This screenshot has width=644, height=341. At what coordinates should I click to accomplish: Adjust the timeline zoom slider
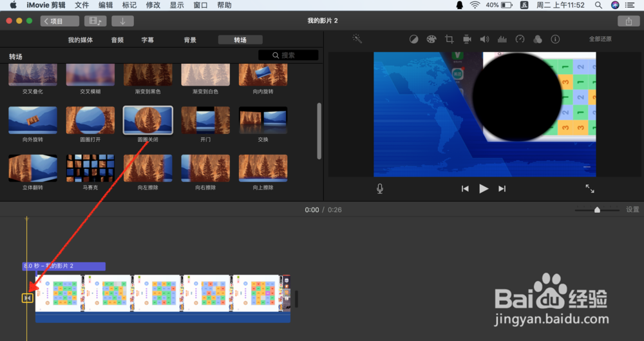point(597,209)
